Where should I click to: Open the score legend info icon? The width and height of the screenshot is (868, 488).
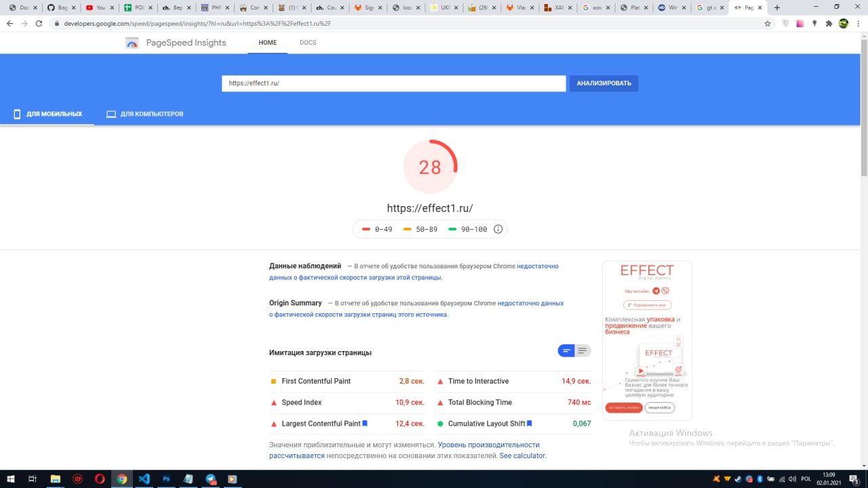(x=498, y=229)
